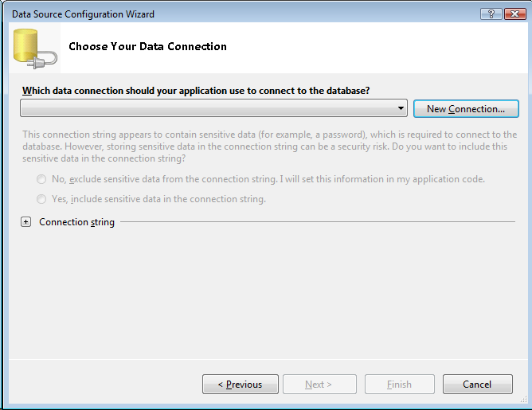Click the Finish button
This screenshot has width=532, height=410.
[x=399, y=385]
